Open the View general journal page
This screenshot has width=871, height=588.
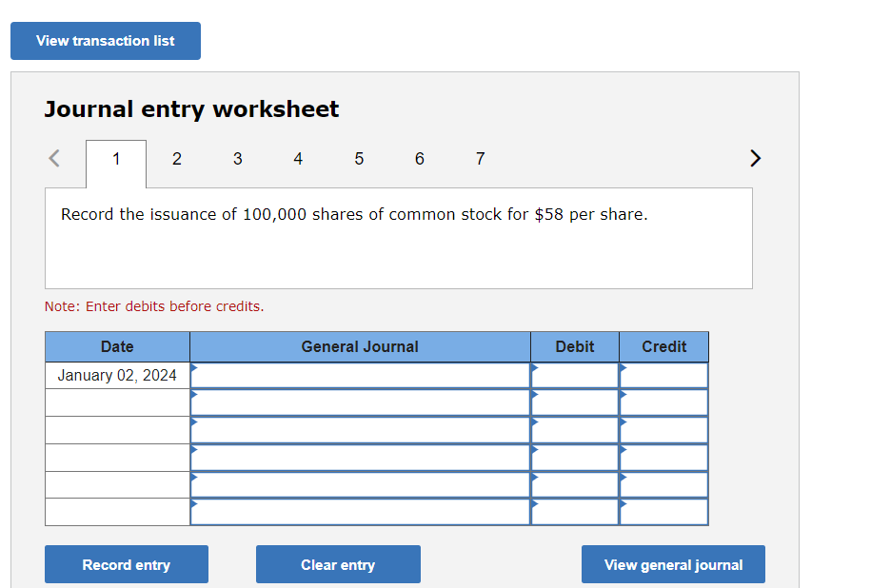(x=673, y=564)
